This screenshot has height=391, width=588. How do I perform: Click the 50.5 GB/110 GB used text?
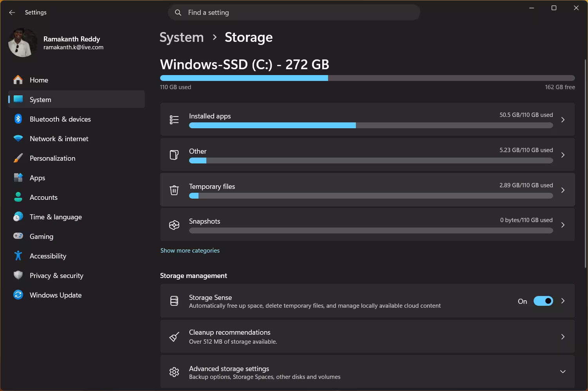[526, 115]
